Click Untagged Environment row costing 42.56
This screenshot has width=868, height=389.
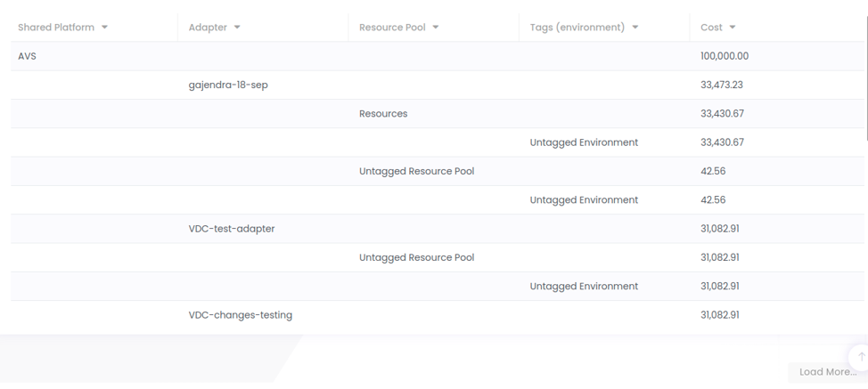click(x=584, y=200)
